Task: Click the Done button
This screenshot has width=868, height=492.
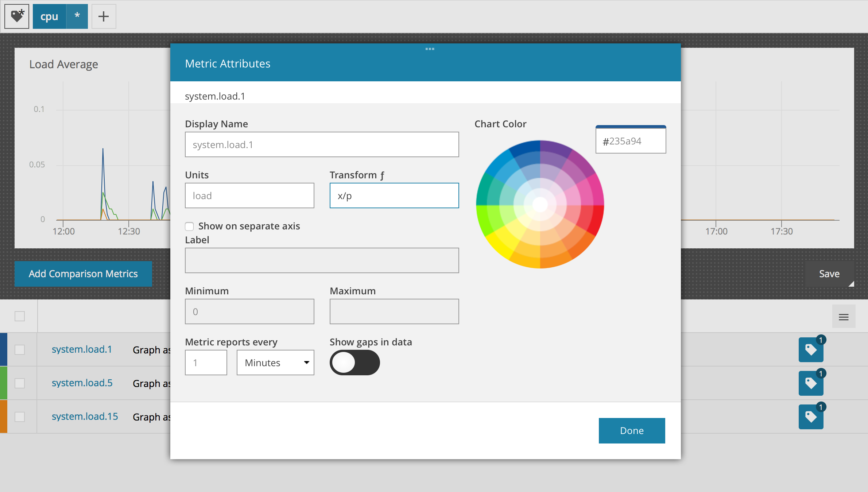Action: [x=632, y=431]
